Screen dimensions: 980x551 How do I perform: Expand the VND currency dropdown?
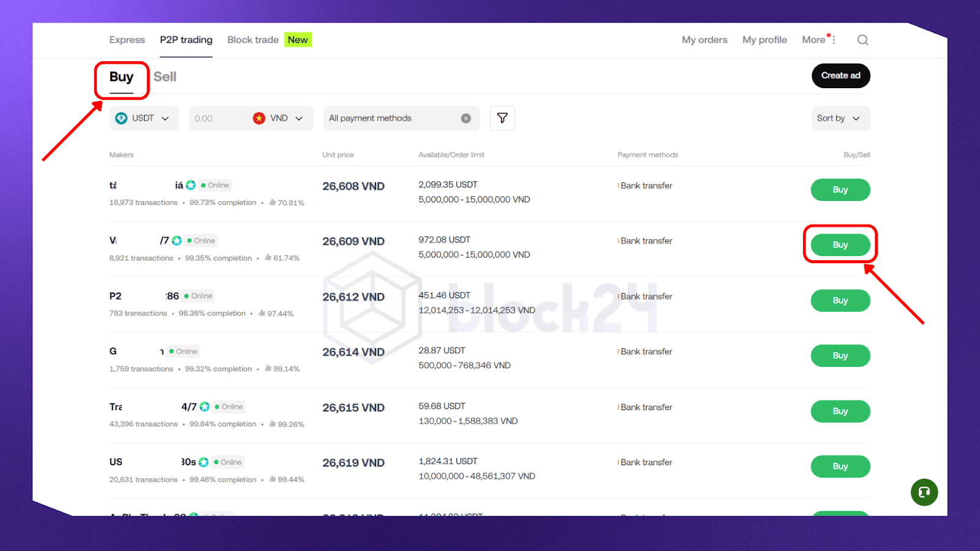pyautogui.click(x=299, y=118)
